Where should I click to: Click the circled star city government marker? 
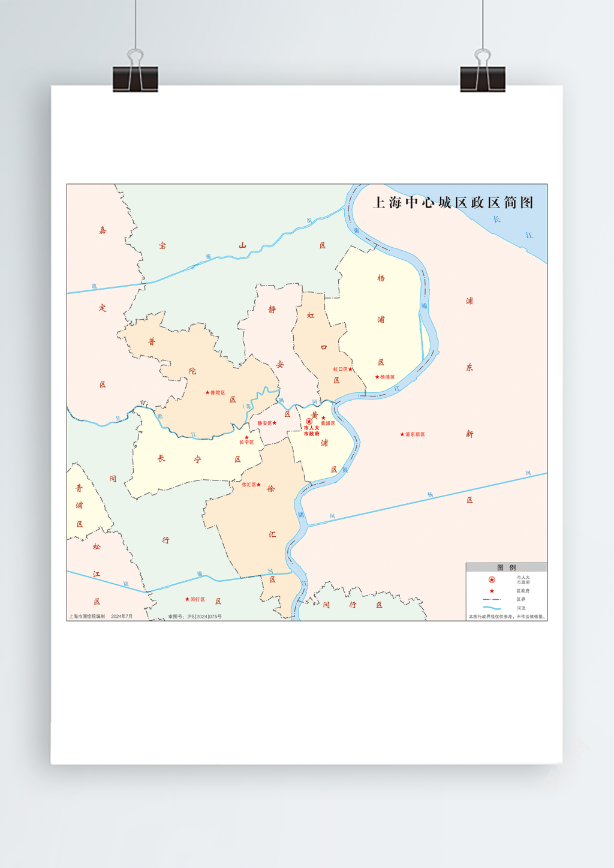pyautogui.click(x=309, y=422)
